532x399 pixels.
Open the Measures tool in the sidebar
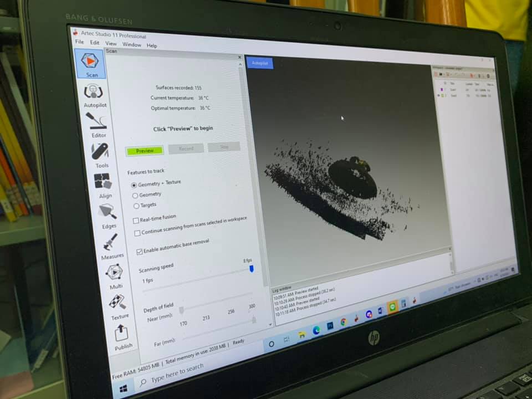pyautogui.click(x=111, y=246)
